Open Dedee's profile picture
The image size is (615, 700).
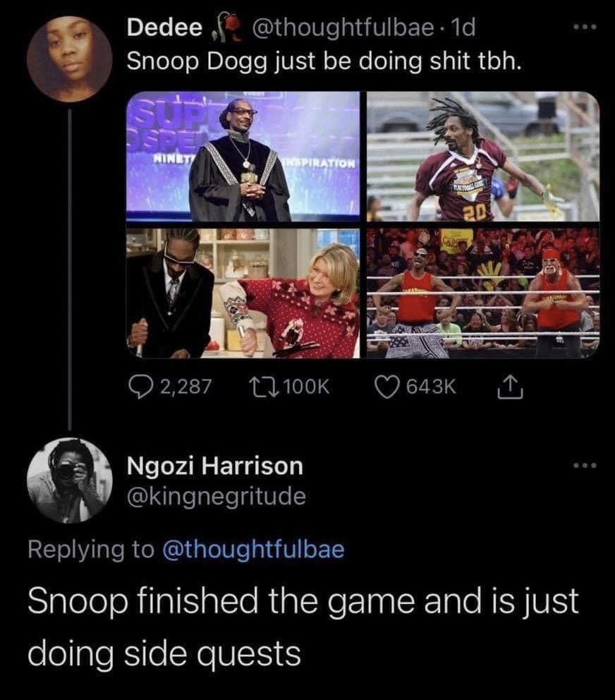click(x=70, y=59)
